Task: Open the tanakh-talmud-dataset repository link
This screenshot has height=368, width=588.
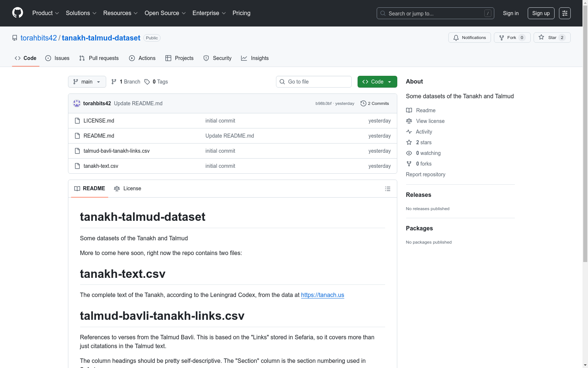Action: click(101, 38)
